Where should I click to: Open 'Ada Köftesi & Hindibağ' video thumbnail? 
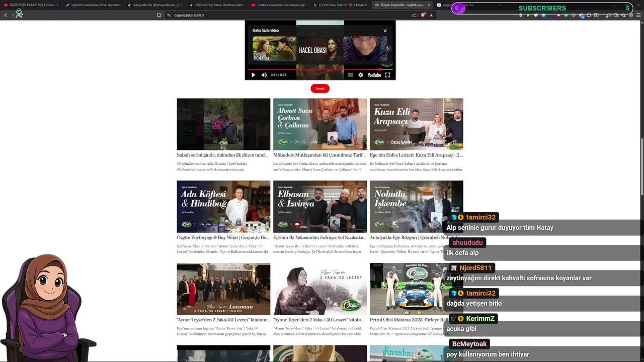[x=223, y=207]
